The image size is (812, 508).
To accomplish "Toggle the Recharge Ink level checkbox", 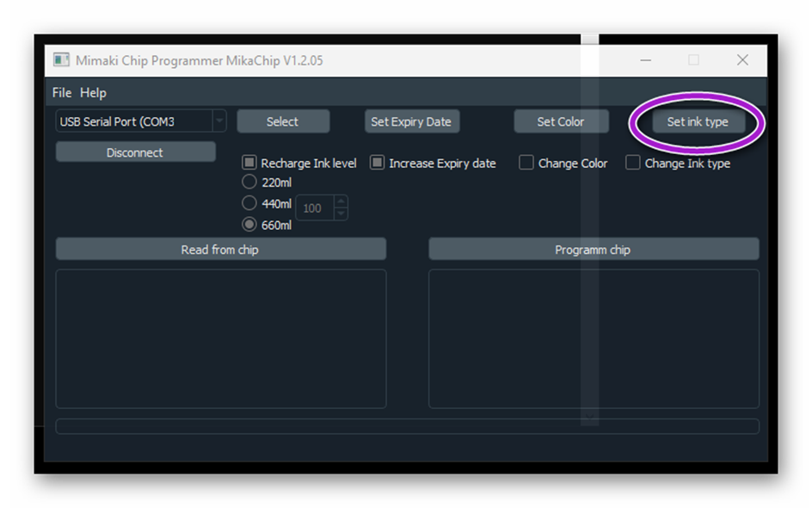I will click(x=249, y=162).
